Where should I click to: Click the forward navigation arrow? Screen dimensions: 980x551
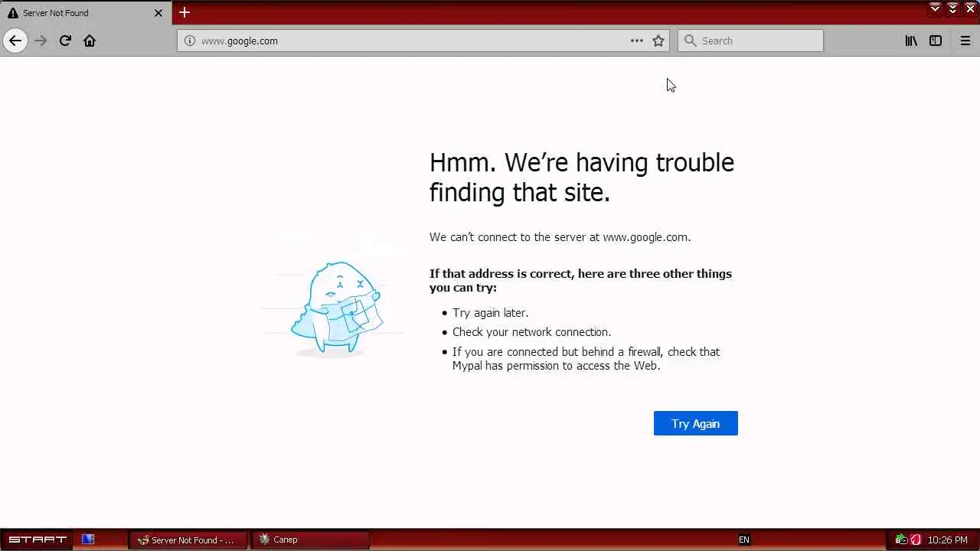(x=41, y=41)
